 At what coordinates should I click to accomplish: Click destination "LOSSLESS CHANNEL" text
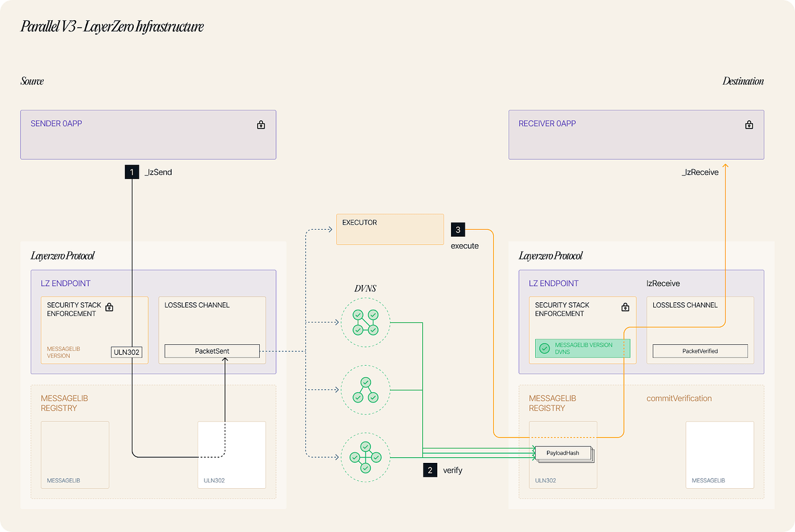(x=685, y=305)
